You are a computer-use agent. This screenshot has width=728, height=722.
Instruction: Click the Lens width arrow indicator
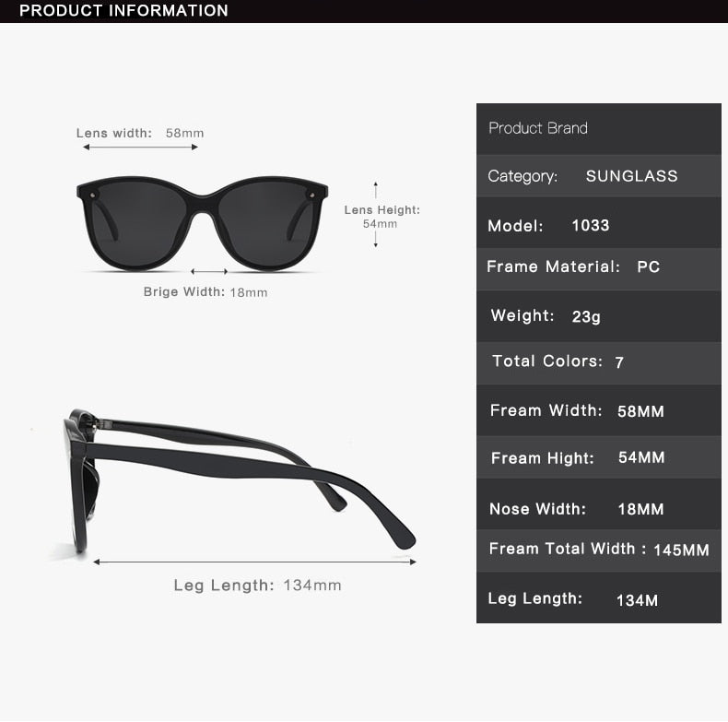140,148
